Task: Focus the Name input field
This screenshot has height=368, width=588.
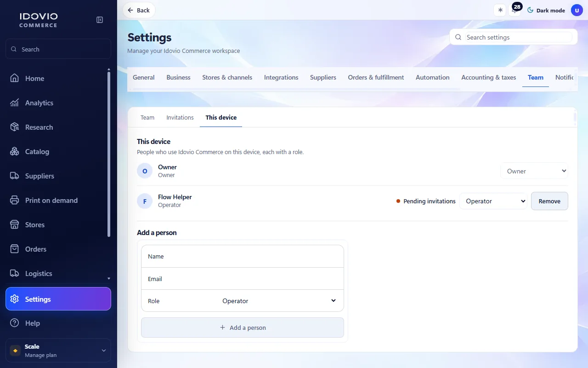Action: click(x=243, y=256)
